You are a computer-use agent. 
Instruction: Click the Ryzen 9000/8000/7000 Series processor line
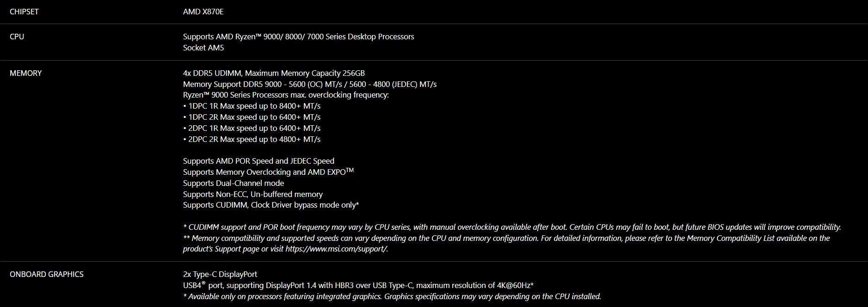point(299,37)
